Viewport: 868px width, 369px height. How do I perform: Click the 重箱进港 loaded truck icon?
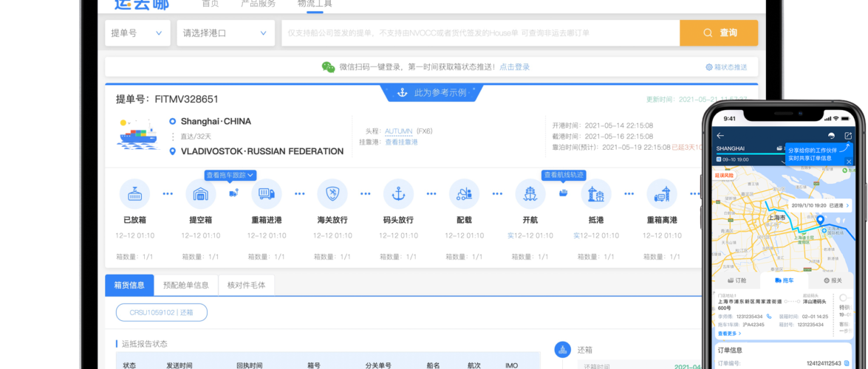pos(266,194)
